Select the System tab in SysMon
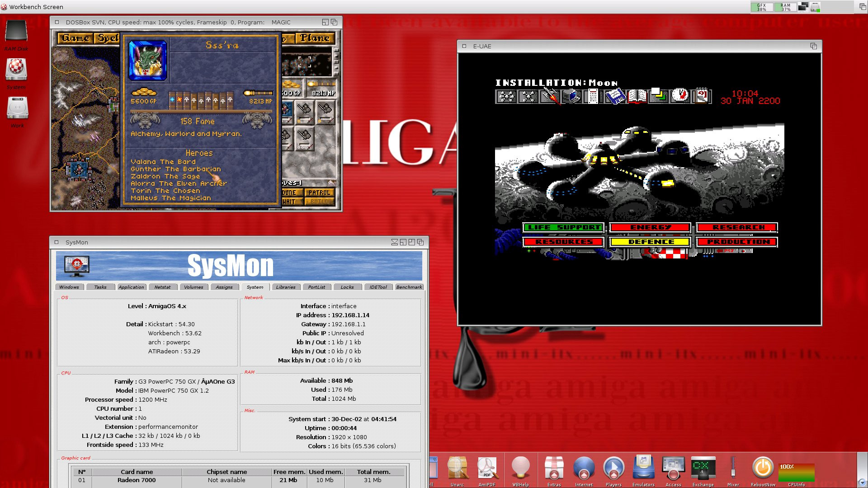The image size is (868, 488). (255, 287)
